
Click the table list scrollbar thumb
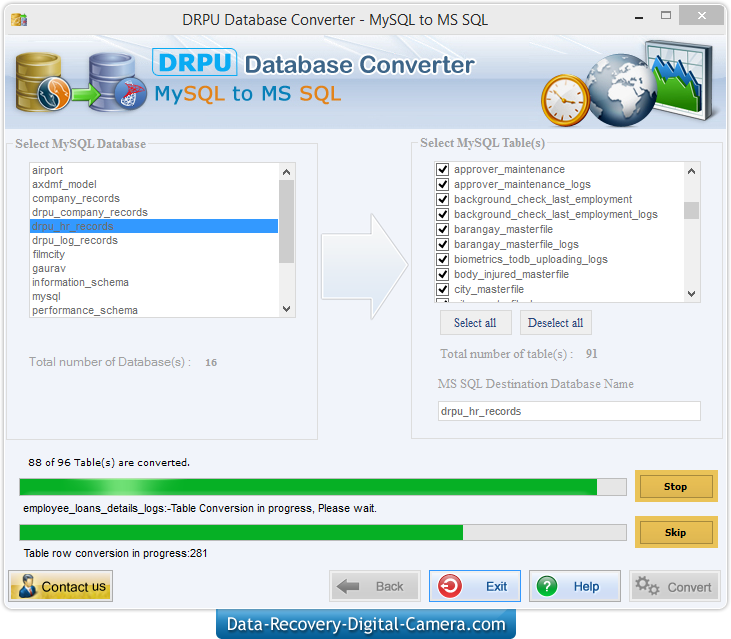click(691, 210)
